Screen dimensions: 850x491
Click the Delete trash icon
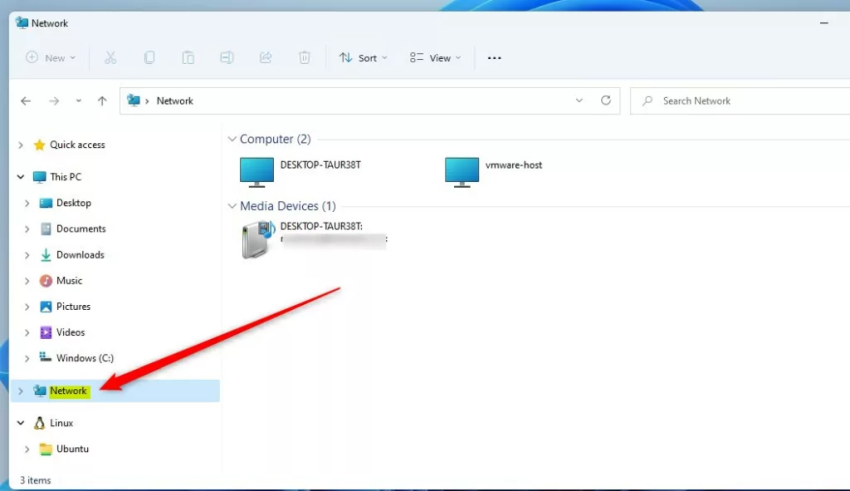(305, 57)
